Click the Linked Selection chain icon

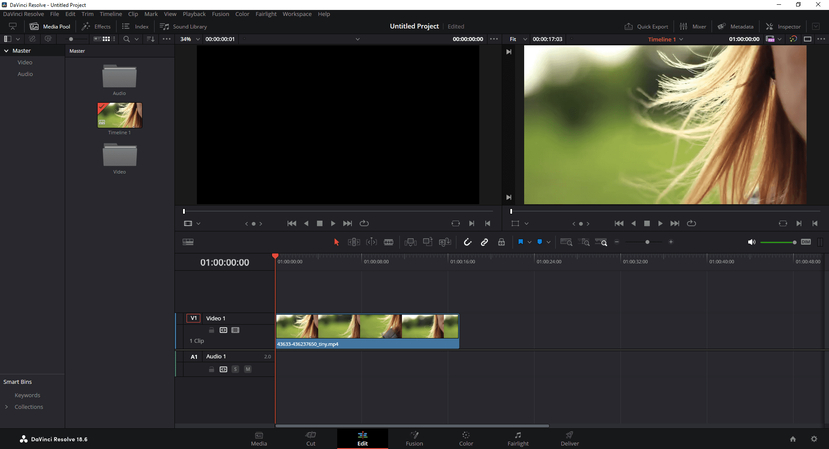[x=484, y=242]
